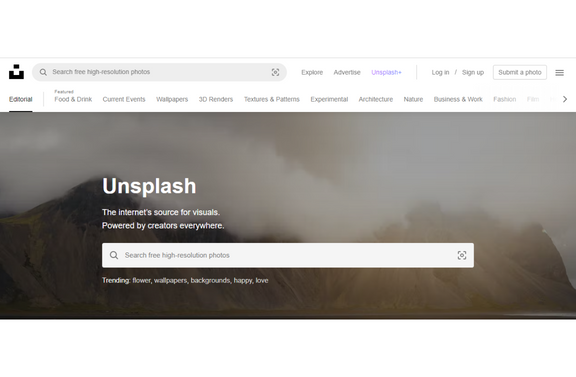Click text 'Powered by creators everywhere.'
Screen dimensions: 576x377
(x=163, y=226)
